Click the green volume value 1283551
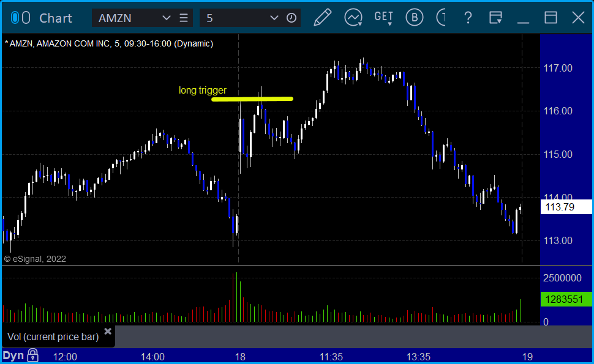Viewport: 594px width, 364px height. pos(566,299)
